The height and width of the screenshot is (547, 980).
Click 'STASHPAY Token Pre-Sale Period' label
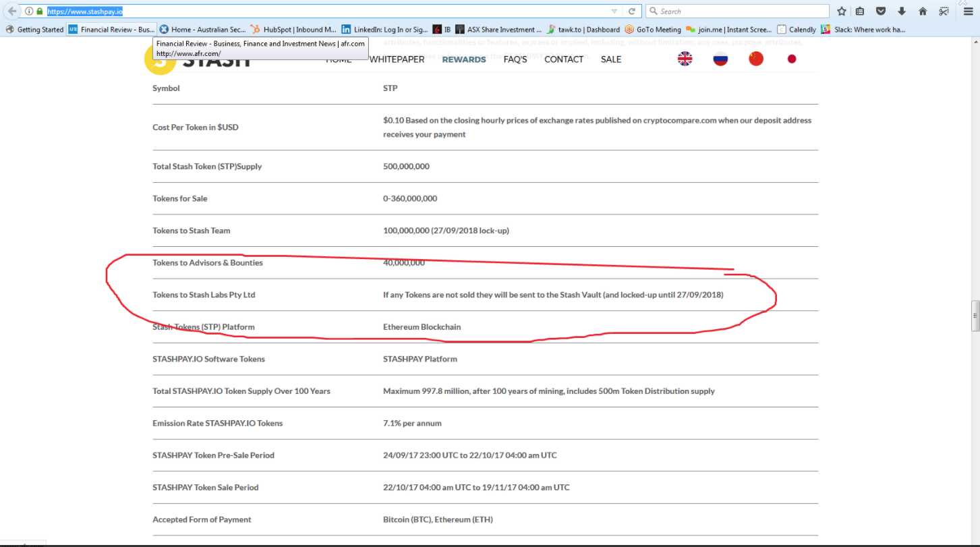point(213,455)
